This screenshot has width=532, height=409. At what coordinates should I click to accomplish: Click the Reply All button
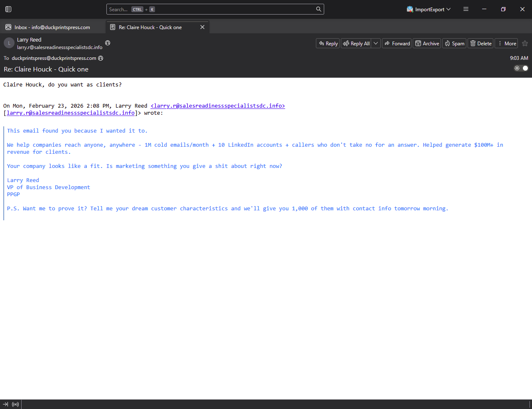pyautogui.click(x=356, y=44)
